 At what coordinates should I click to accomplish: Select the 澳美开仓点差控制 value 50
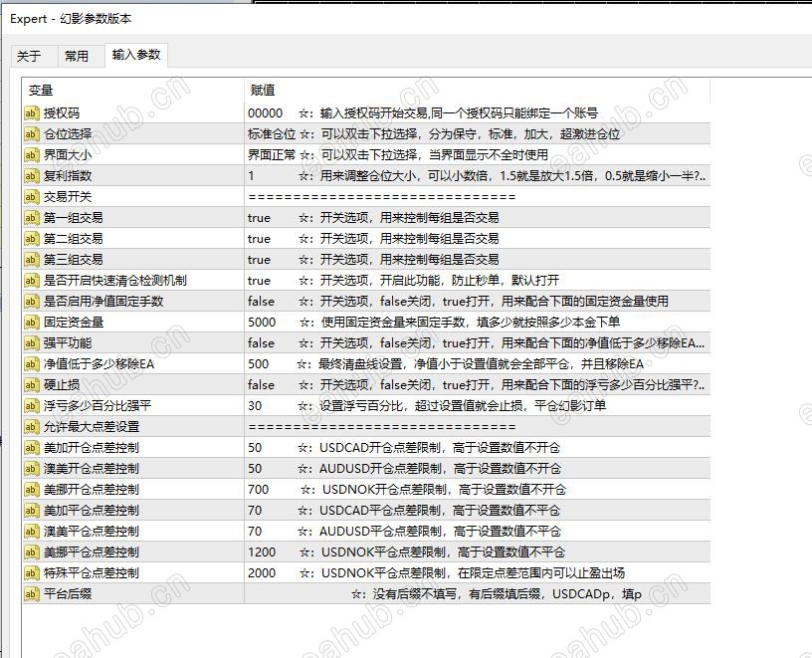255,469
